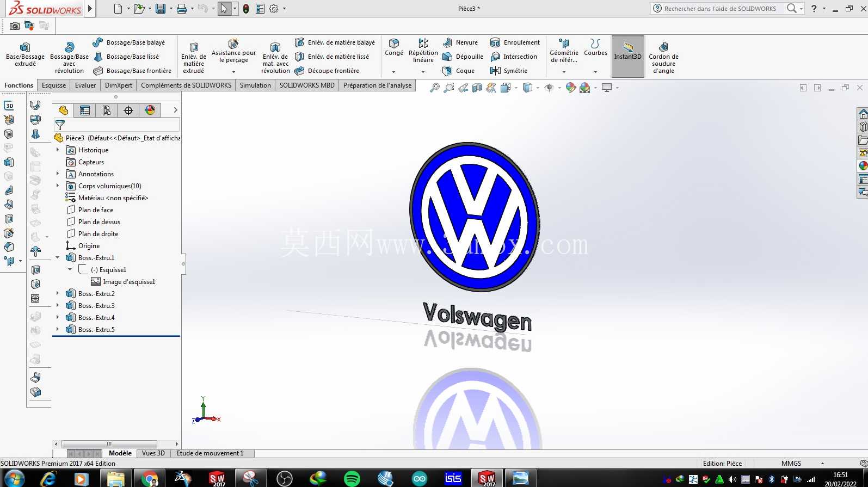Expand the Boss.-Extru.3 feature

click(58, 305)
